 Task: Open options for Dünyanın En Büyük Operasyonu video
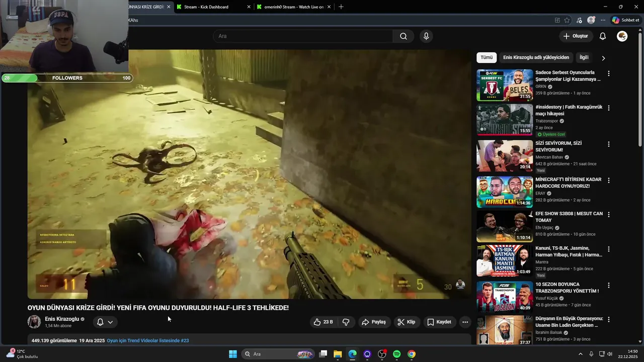[608, 319]
